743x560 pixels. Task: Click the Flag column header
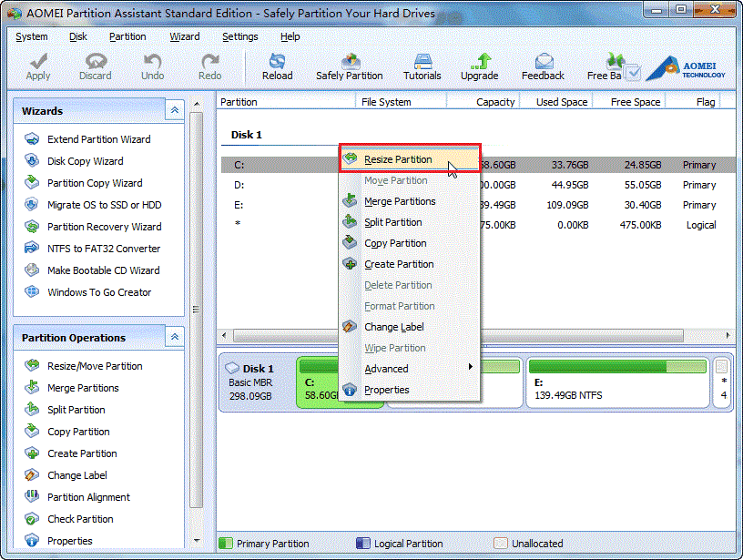coord(693,102)
